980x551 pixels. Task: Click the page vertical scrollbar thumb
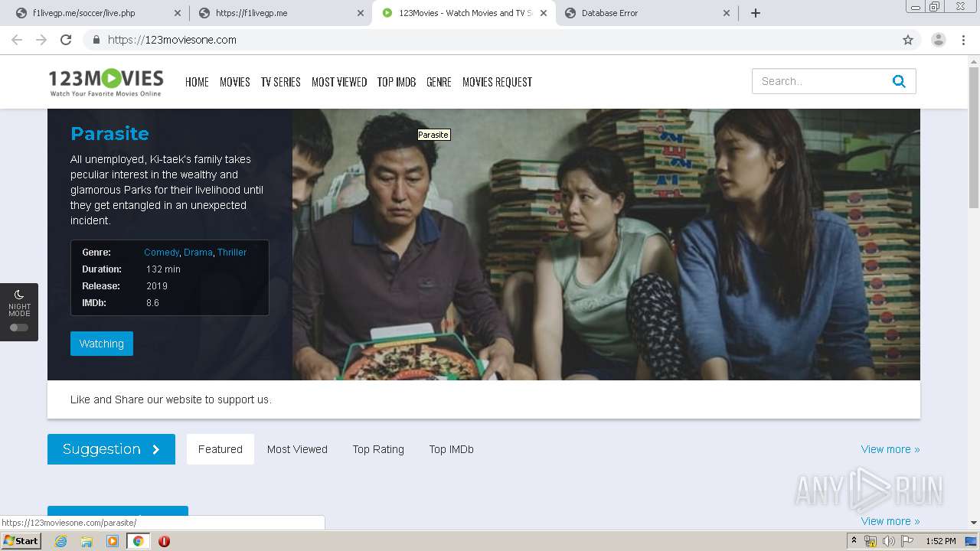[974, 138]
